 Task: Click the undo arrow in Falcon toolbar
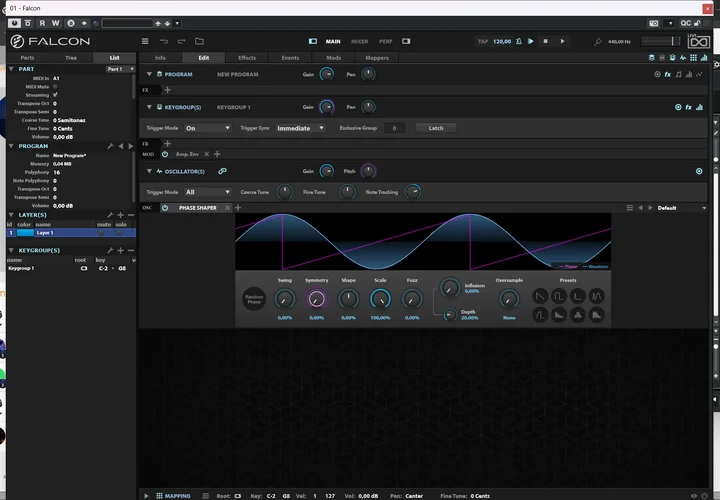164,41
